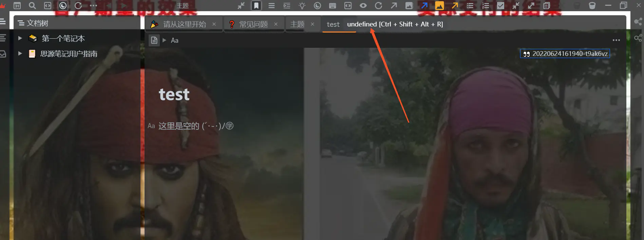Open the top toolbar three-dots more menu
Image resolution: width=644 pixels, height=240 pixels.
pyautogui.click(x=93, y=5)
